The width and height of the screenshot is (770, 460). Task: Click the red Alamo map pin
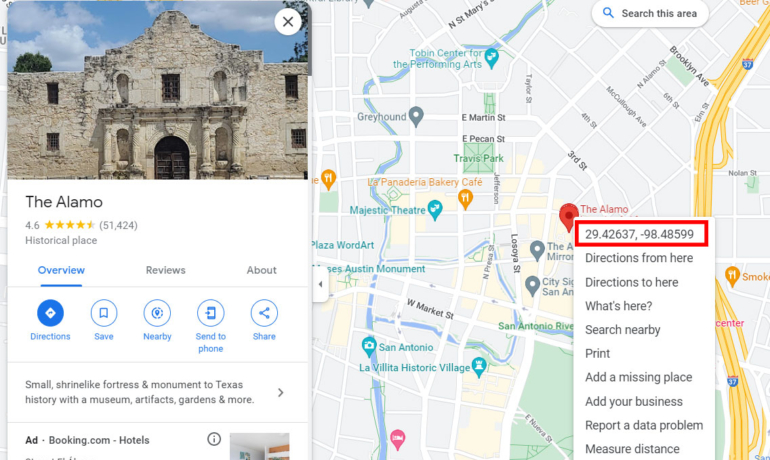click(x=569, y=217)
